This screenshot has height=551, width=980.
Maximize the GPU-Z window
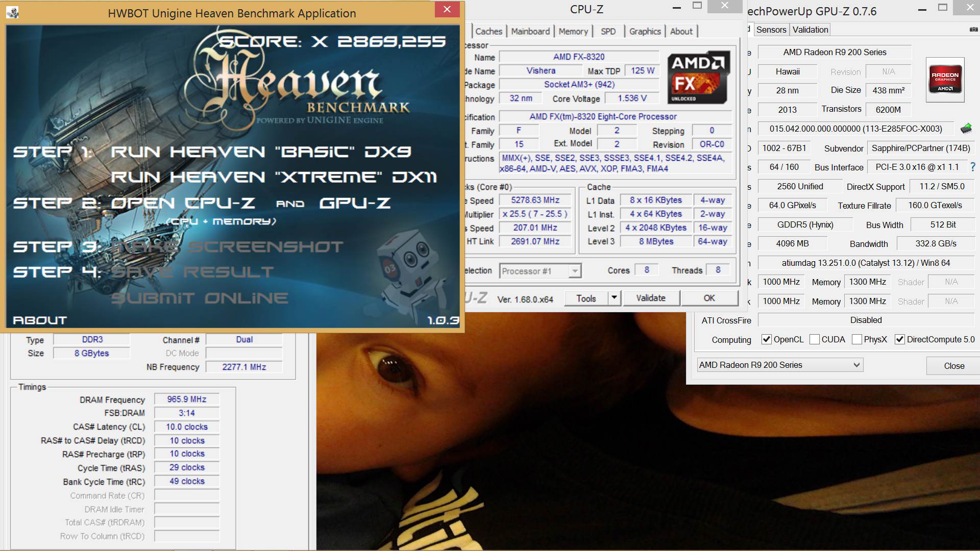pyautogui.click(x=943, y=8)
